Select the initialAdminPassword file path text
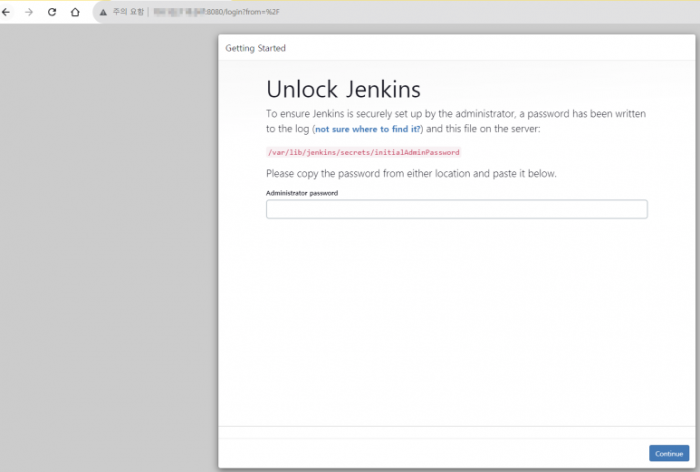 coord(363,152)
